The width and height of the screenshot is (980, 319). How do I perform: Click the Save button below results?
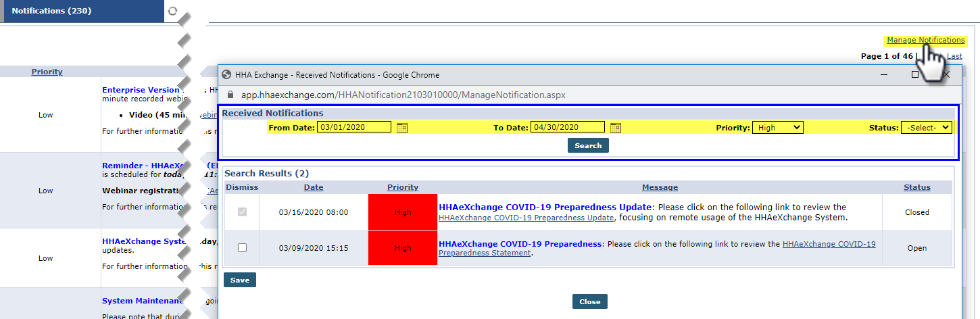239,280
